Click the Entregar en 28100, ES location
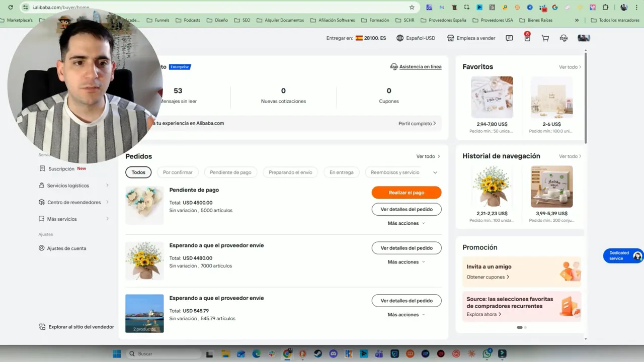Viewport: 644px width, 362px height. tap(356, 38)
